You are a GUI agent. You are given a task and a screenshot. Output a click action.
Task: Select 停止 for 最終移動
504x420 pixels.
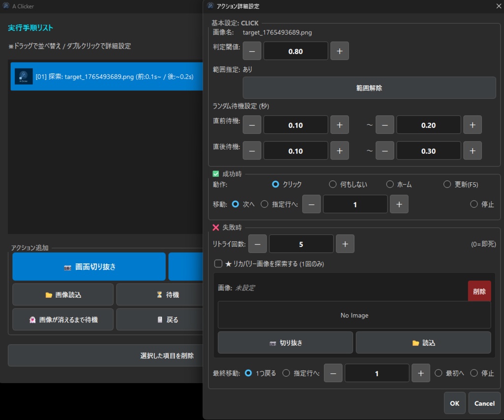[x=474, y=373]
